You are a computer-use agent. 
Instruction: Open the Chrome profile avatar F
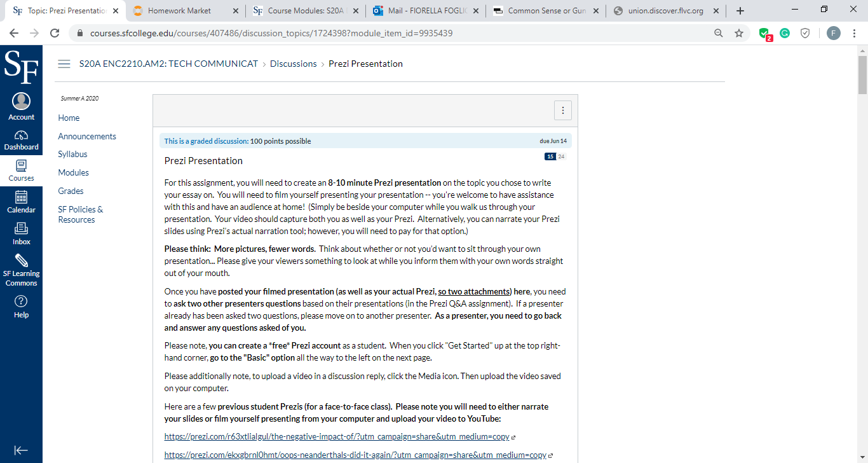point(834,33)
